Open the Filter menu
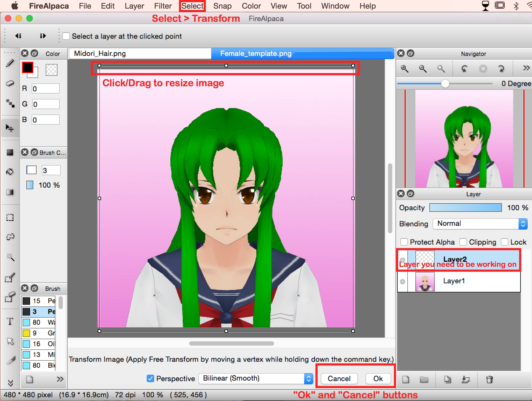The width and height of the screenshot is (532, 401). tap(163, 6)
